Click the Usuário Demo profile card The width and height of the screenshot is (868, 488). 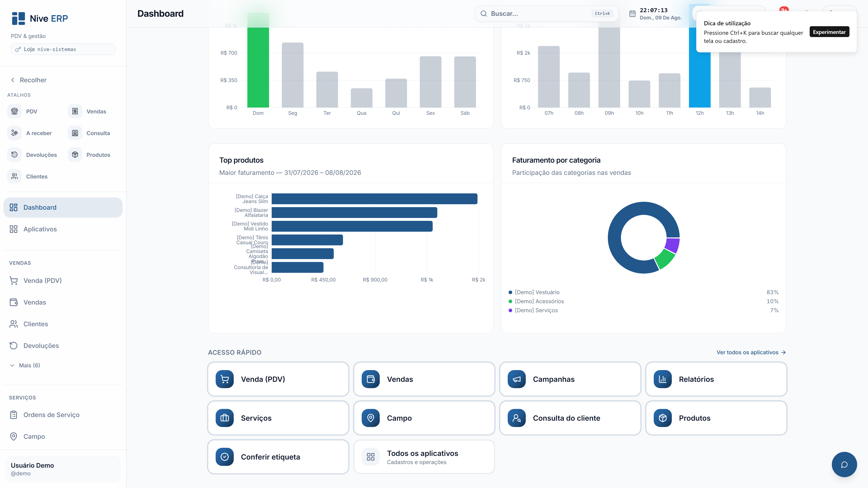tap(63, 469)
